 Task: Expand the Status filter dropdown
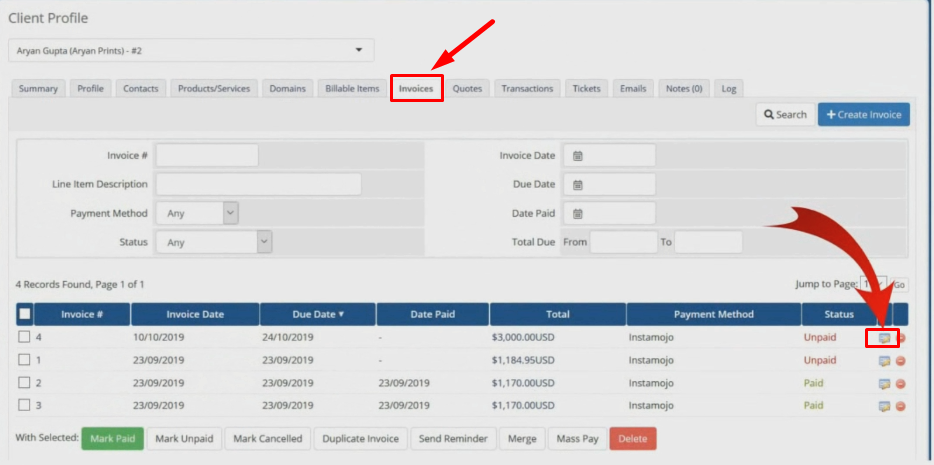214,242
